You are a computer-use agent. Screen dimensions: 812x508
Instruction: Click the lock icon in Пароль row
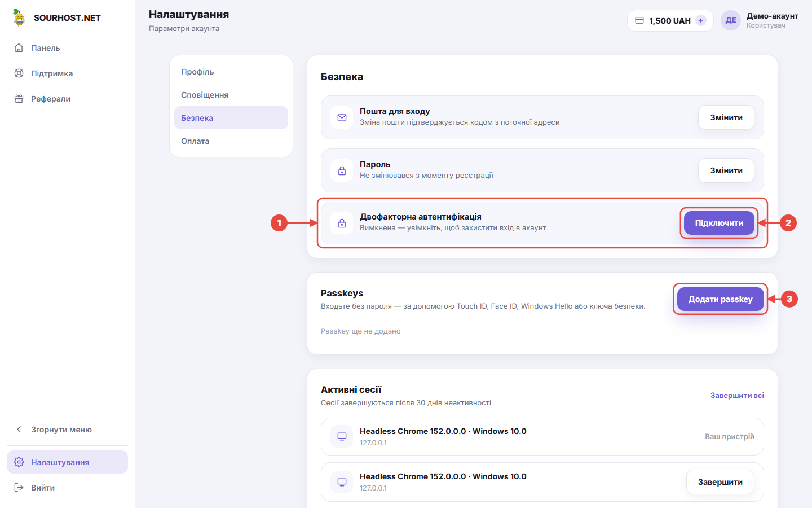(342, 170)
